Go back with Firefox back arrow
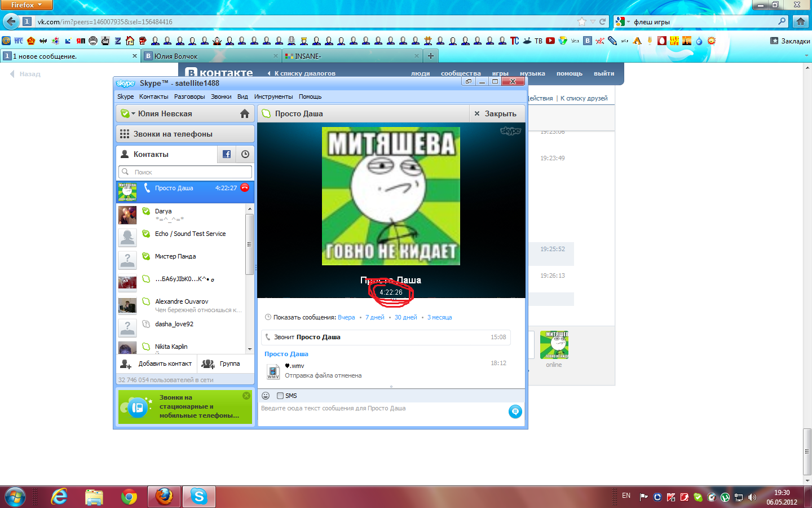This screenshot has height=508, width=812. click(11, 21)
